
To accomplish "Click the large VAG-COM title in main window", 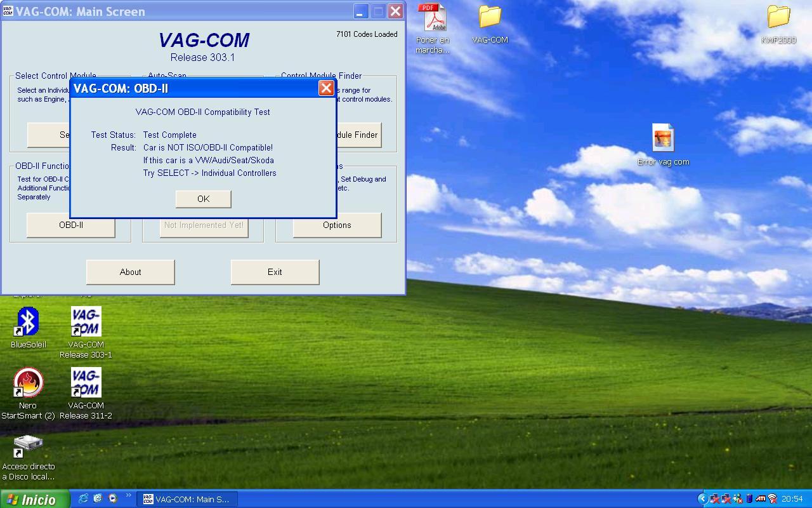I will coord(204,40).
